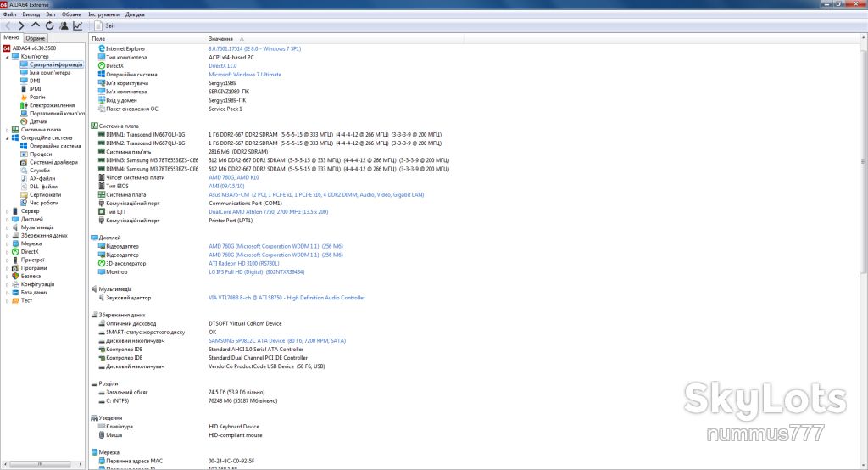The width and height of the screenshot is (868, 470).
Task: Open the Microsoft Windows 7 Ultimate link
Action: click(245, 75)
